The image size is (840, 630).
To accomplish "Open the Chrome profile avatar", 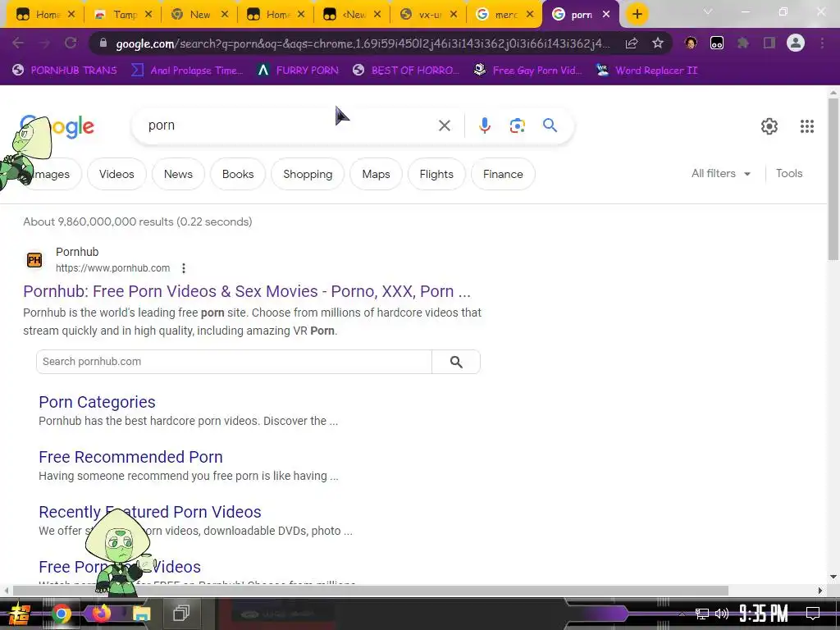I will pos(796,43).
